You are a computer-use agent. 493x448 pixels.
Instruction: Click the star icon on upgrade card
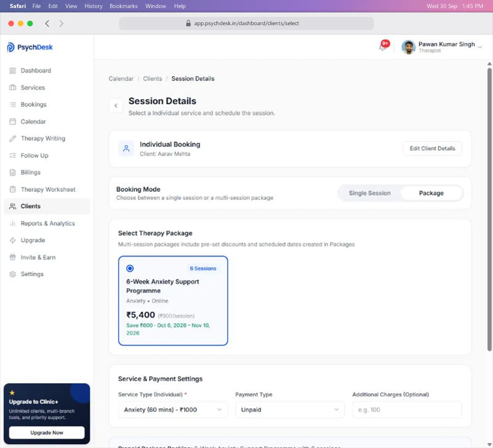(x=12, y=393)
